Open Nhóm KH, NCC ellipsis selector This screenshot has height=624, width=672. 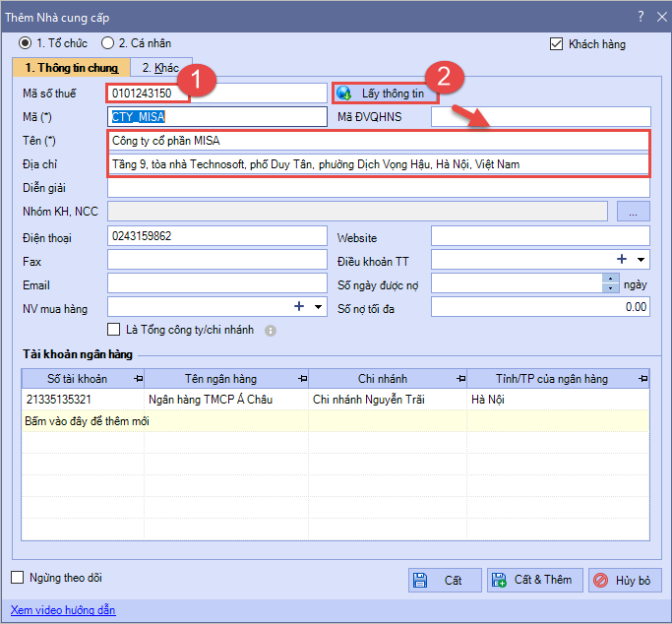pos(634,212)
